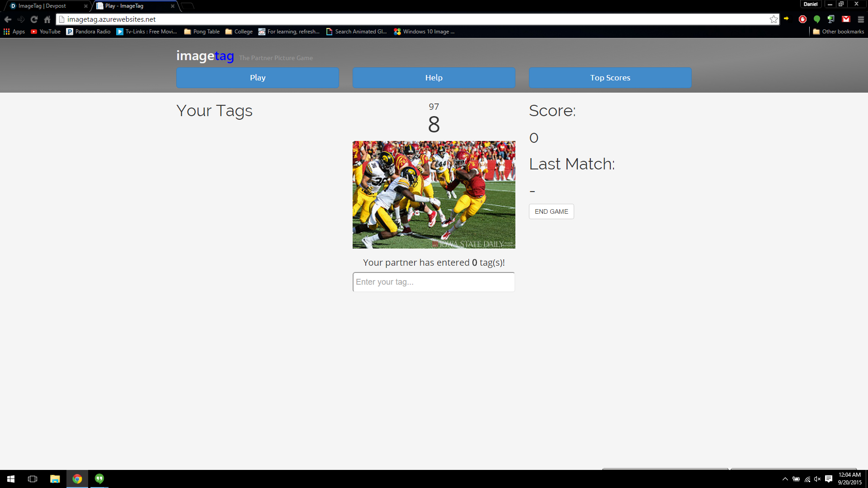The image size is (868, 488).
Task: Open the College bookmark folder
Action: 239,32
